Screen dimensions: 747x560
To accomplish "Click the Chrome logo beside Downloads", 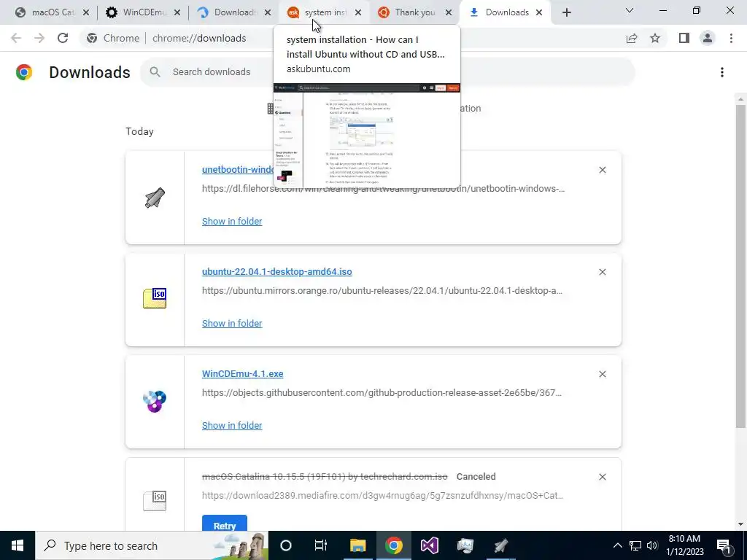I will [24, 72].
